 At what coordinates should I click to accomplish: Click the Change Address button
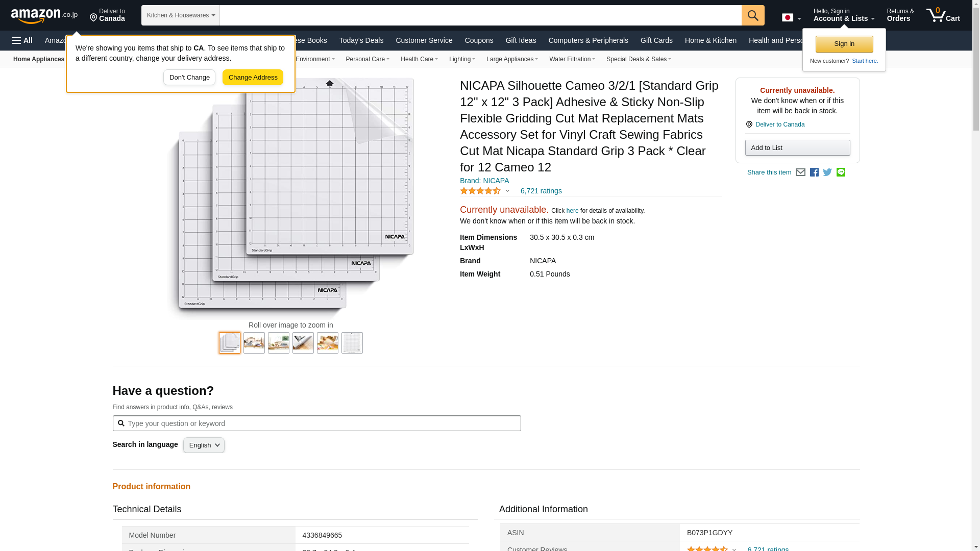[253, 78]
